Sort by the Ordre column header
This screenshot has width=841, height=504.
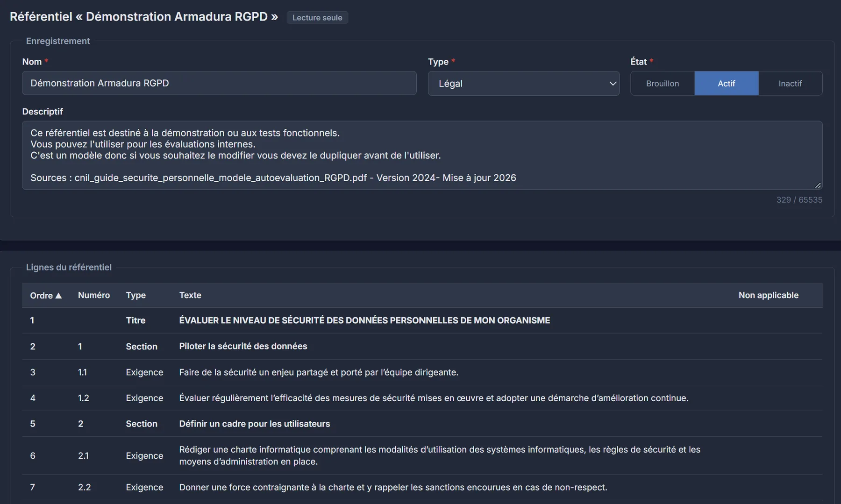pyautogui.click(x=46, y=295)
